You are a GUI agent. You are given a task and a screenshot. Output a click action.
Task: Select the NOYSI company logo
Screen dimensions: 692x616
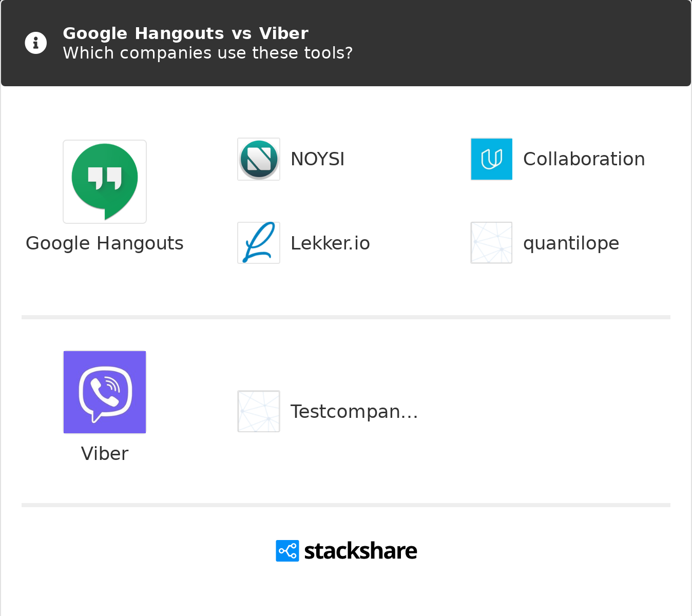coord(259,159)
